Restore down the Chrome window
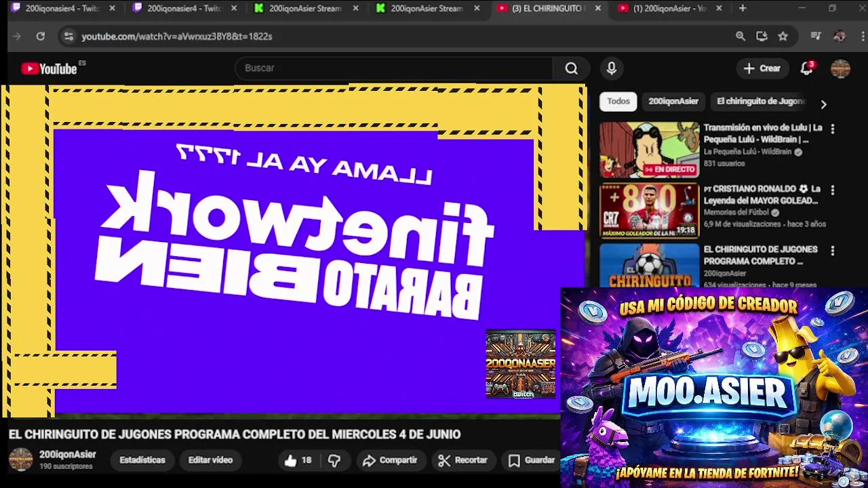 (x=833, y=8)
